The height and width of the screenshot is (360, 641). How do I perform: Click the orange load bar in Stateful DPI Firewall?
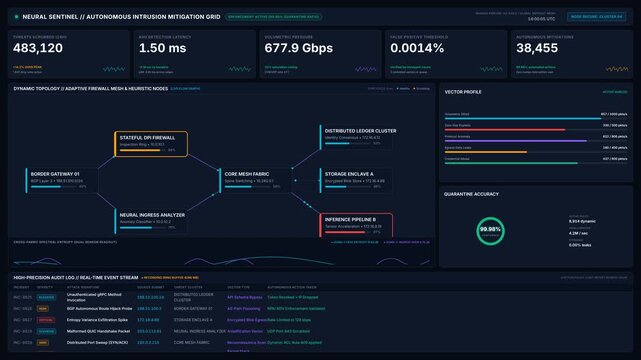point(140,150)
